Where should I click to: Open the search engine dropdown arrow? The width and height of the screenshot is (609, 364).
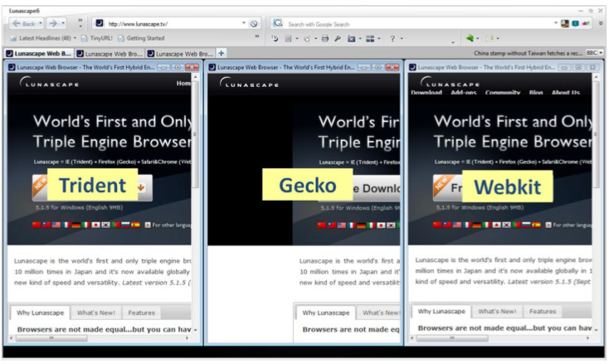click(x=555, y=23)
